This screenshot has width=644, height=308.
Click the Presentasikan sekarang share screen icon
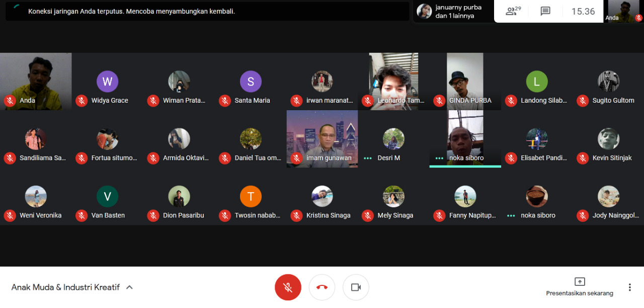580,281
